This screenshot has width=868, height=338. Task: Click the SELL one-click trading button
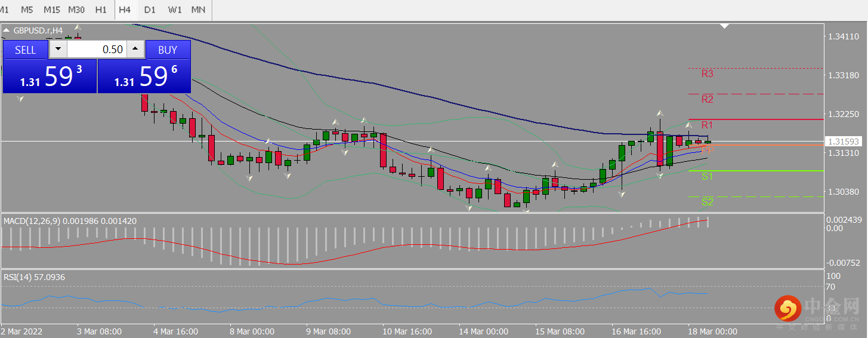(26, 50)
